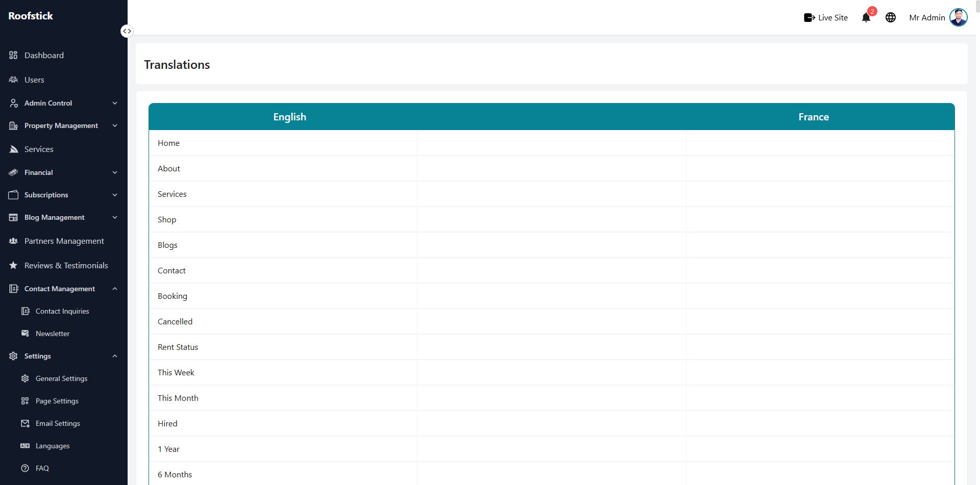Toggle the sidebar collapse arrow button
This screenshot has width=980, height=485.
(127, 31)
